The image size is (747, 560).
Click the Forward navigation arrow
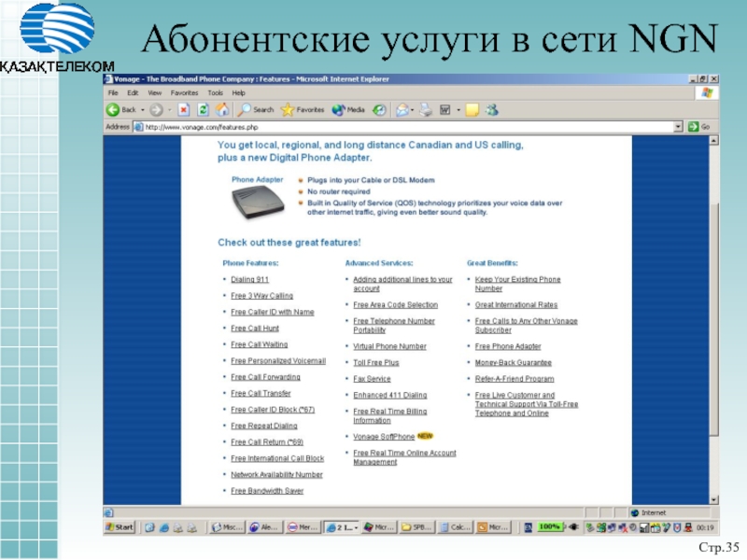click(x=156, y=110)
